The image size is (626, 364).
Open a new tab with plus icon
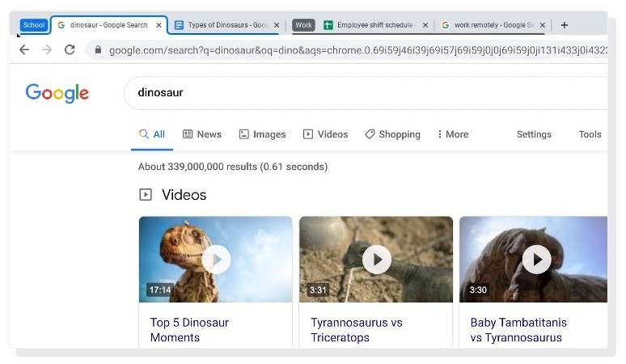click(x=565, y=25)
